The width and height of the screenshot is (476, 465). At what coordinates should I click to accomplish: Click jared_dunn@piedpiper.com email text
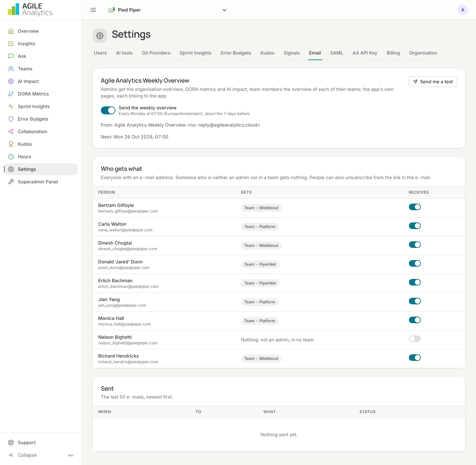124,268
